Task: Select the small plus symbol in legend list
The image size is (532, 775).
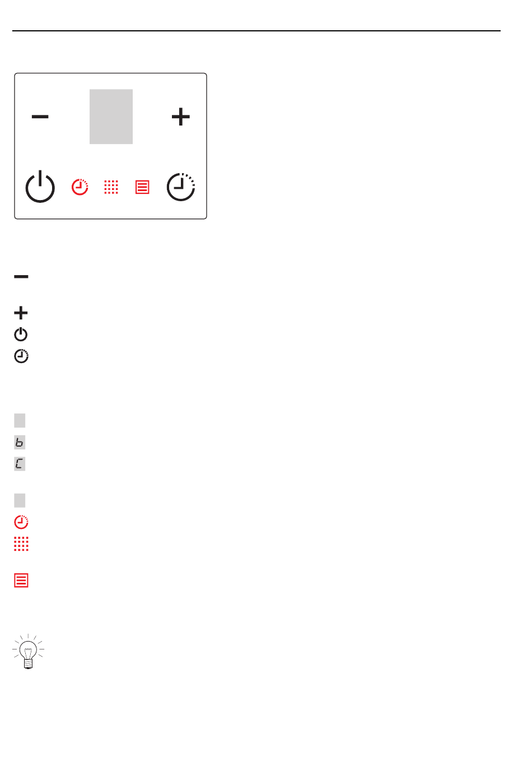Action: 21,312
